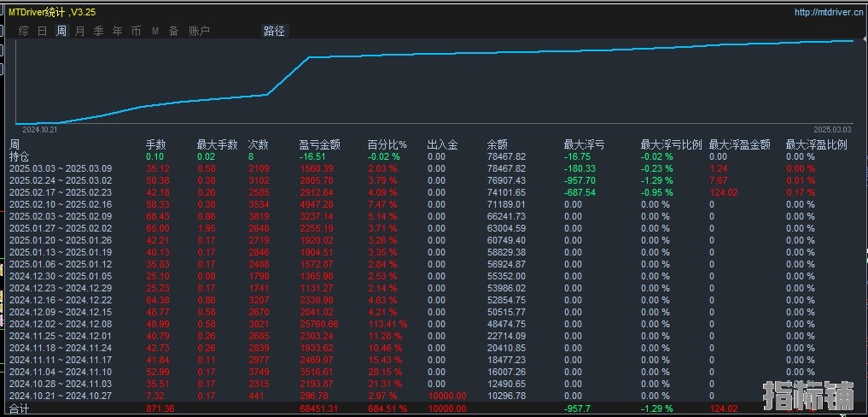Viewport: 868px width, 417px height.
Task: Open the http://mtdriver.cn link
Action: pos(828,13)
